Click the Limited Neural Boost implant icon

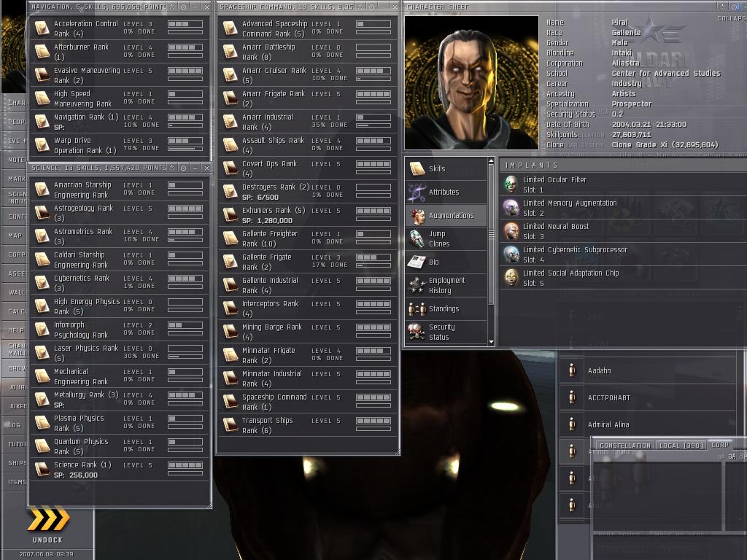click(x=511, y=231)
